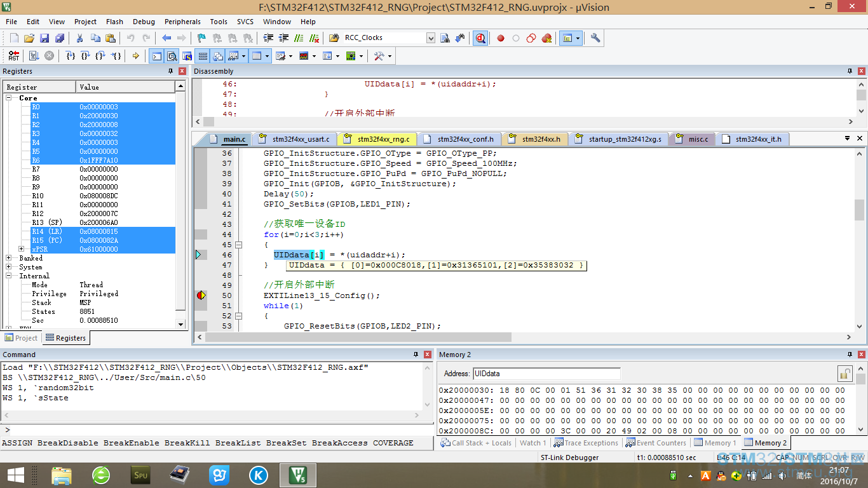The image size is (868, 488).
Task: Start or stop the debug session
Action: tap(480, 38)
